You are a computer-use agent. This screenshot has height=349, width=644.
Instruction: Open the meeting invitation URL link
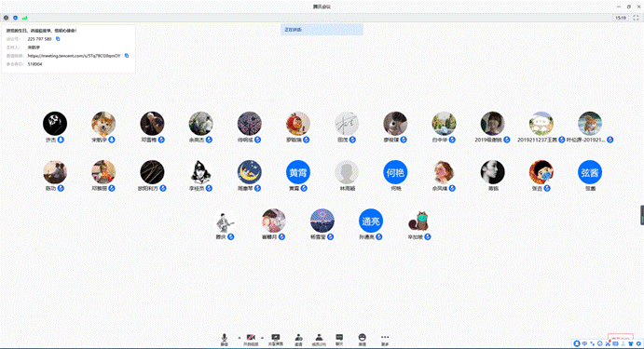(74, 56)
